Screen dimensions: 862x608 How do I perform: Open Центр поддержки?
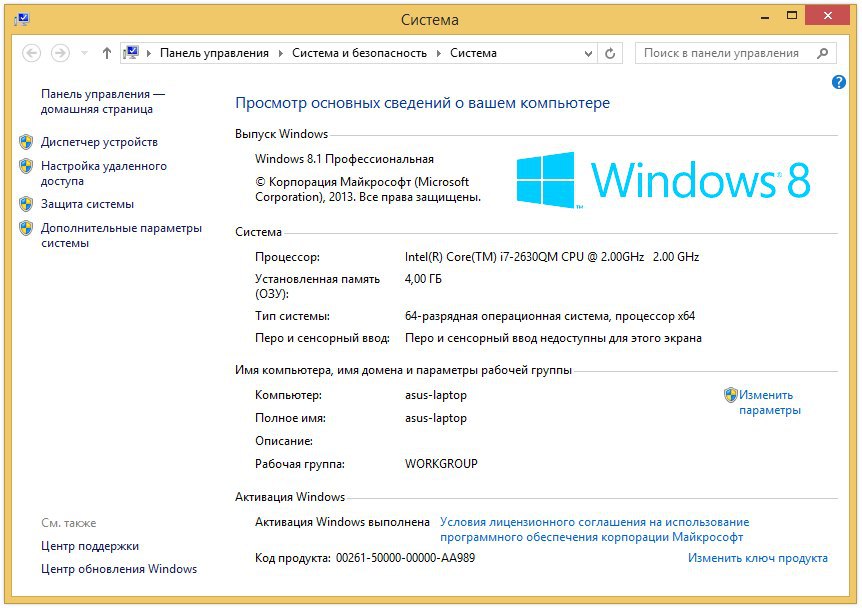90,546
